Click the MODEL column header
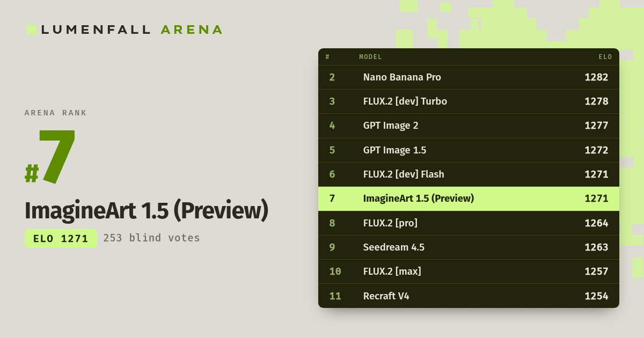644x338 pixels. point(370,57)
